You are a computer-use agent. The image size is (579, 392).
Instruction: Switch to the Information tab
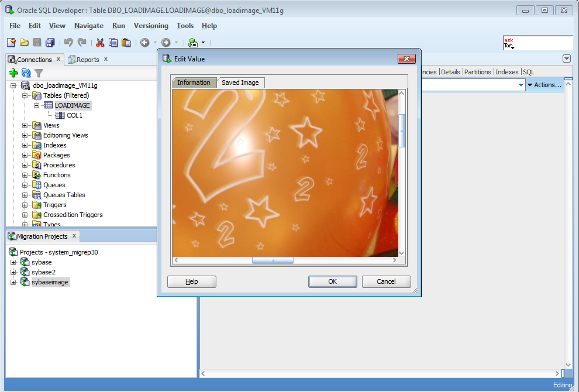(x=194, y=82)
